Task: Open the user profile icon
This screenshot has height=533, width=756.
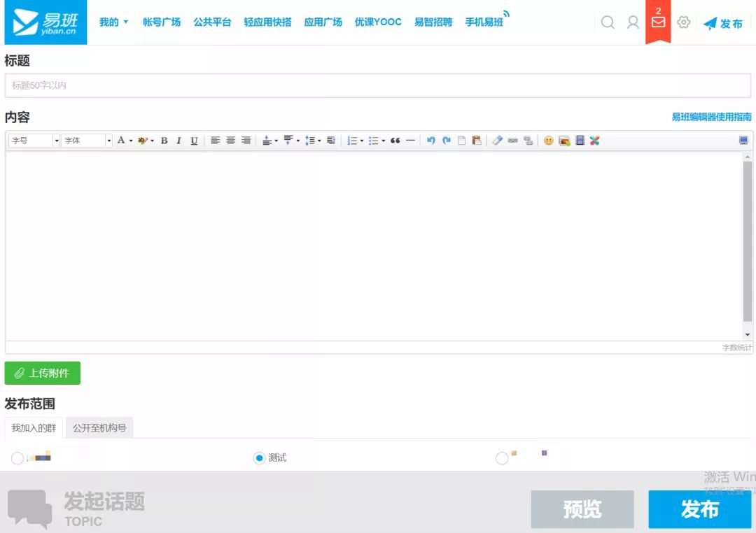Action: tap(633, 22)
